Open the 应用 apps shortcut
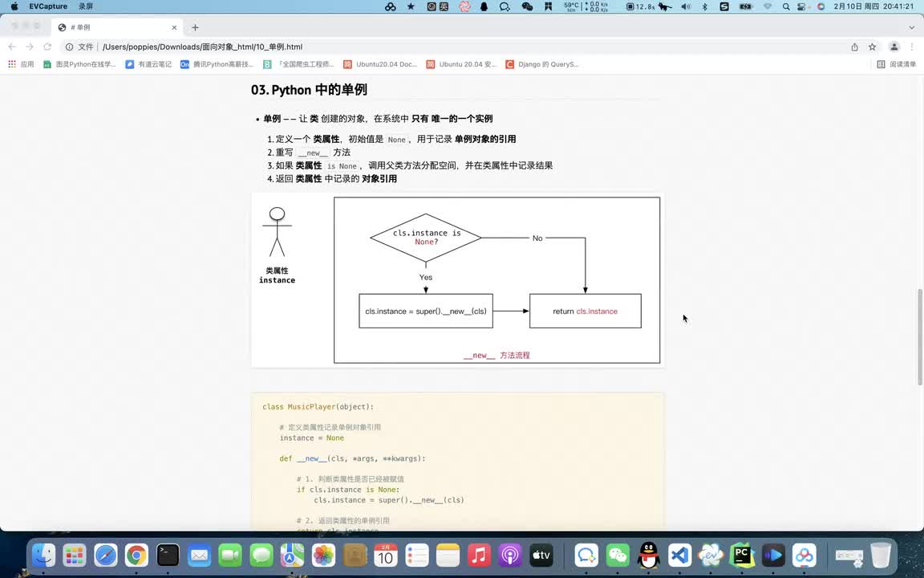The image size is (924, 578). (21, 64)
